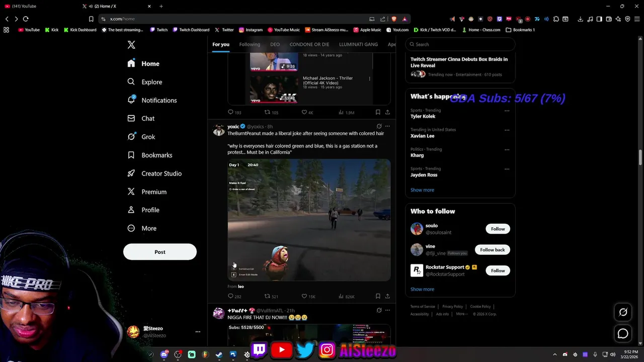Image resolution: width=644 pixels, height=362 pixels.
Task: Open Discord from the taskbar
Action: [164, 354]
